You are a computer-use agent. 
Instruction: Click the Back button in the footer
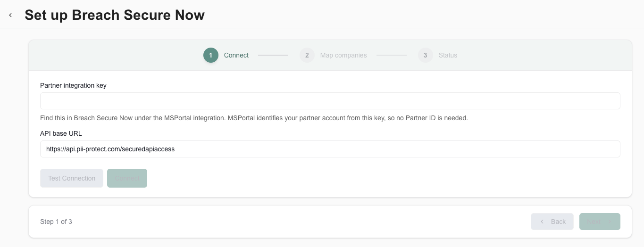tap(552, 222)
